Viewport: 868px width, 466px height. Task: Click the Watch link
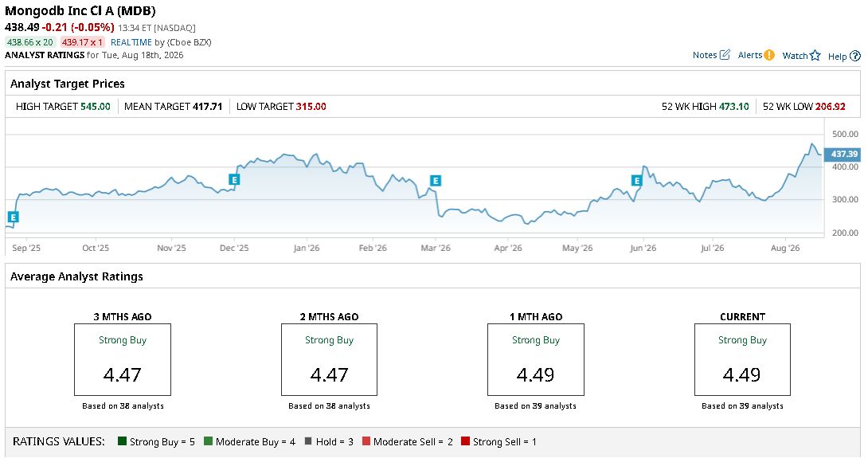(795, 56)
